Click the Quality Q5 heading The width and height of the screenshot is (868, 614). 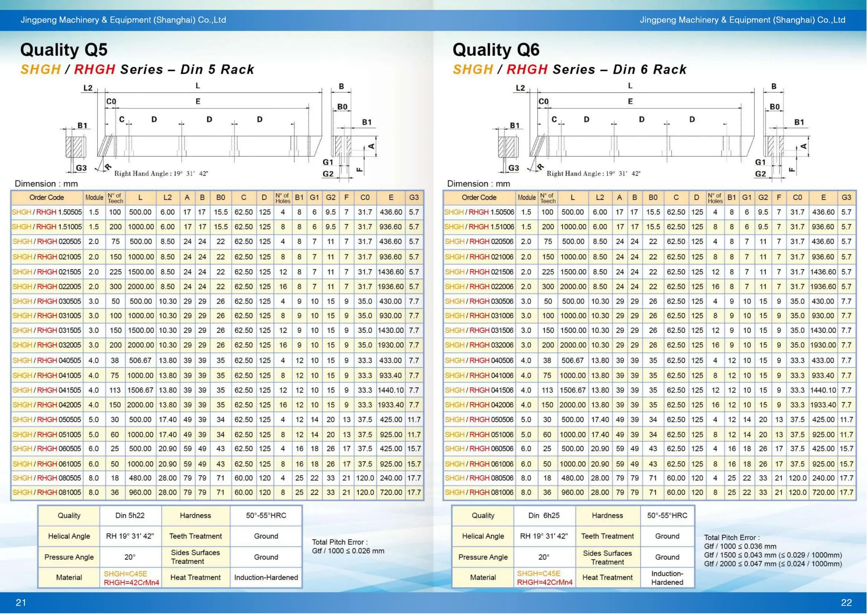63,50
